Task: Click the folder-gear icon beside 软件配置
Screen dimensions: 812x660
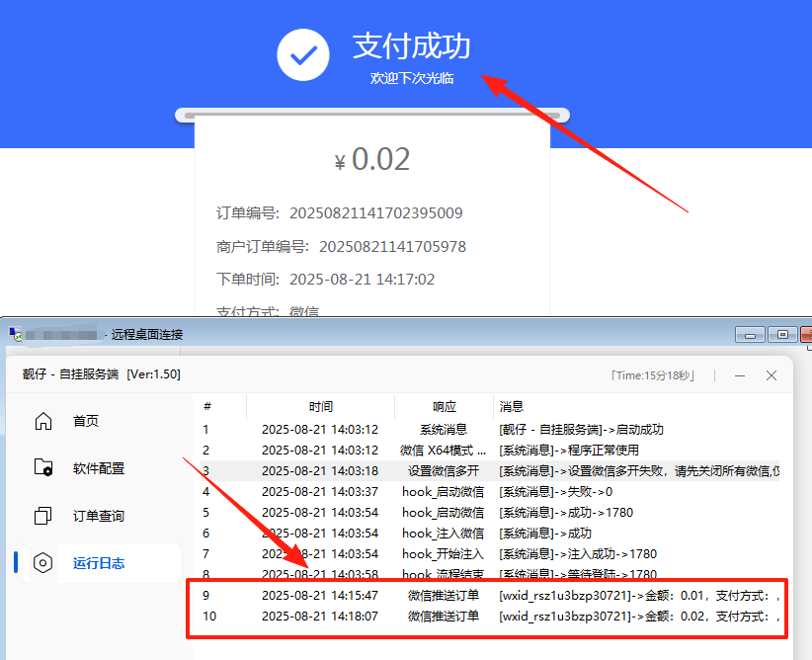Action: pos(43,467)
